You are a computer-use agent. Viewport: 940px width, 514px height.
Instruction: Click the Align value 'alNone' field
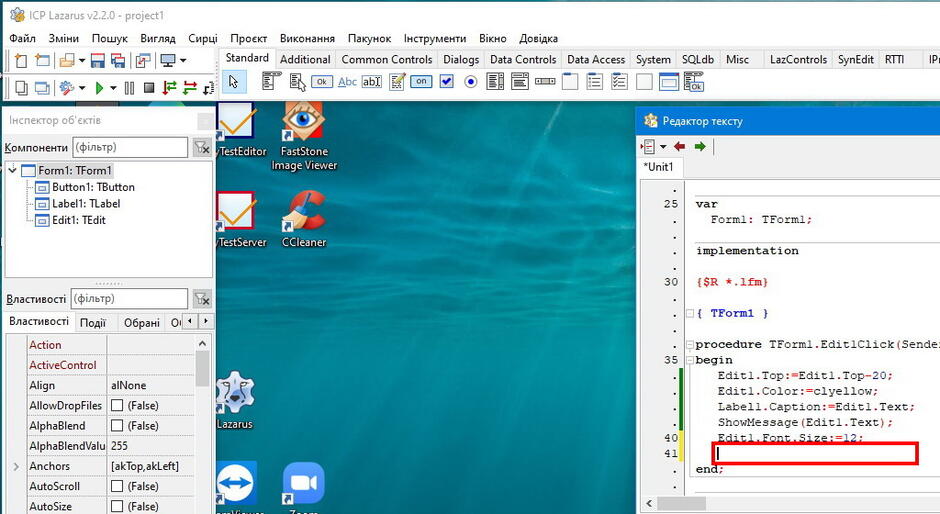click(x=151, y=386)
